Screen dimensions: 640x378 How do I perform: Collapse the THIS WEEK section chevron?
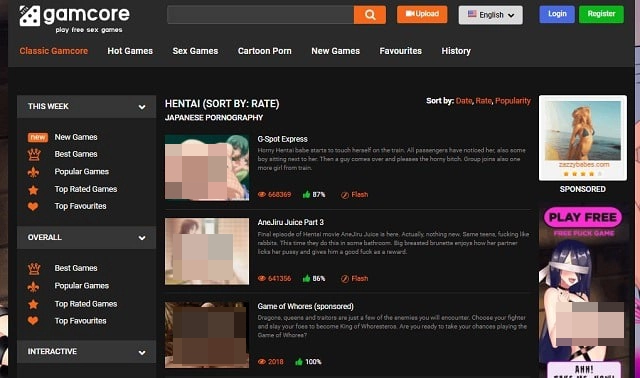point(142,107)
